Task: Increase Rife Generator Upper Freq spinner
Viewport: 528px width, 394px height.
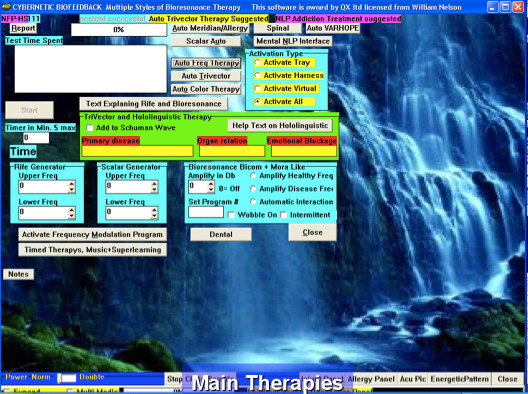Action: coord(71,184)
